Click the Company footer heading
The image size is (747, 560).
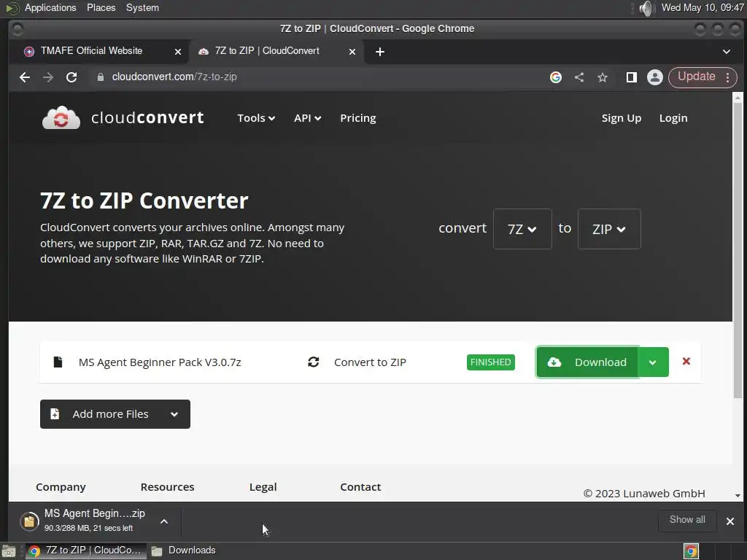(x=61, y=487)
